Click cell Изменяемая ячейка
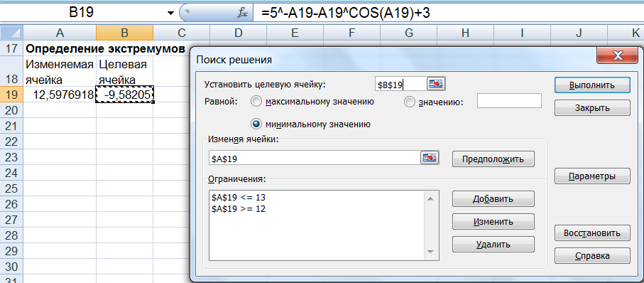The width and height of the screenshot is (644, 283). (x=60, y=71)
